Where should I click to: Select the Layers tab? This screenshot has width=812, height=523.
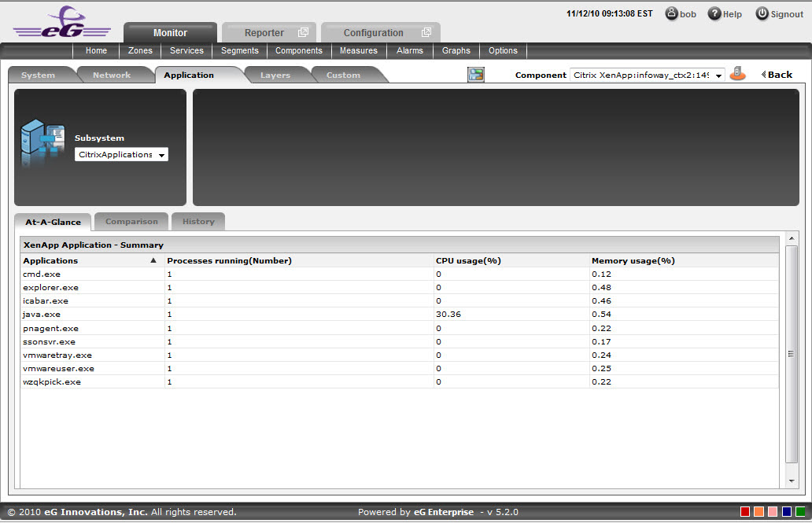tap(275, 75)
